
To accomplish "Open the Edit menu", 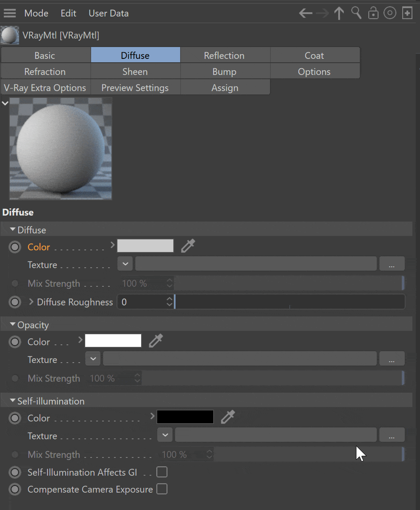I will click(x=68, y=13).
